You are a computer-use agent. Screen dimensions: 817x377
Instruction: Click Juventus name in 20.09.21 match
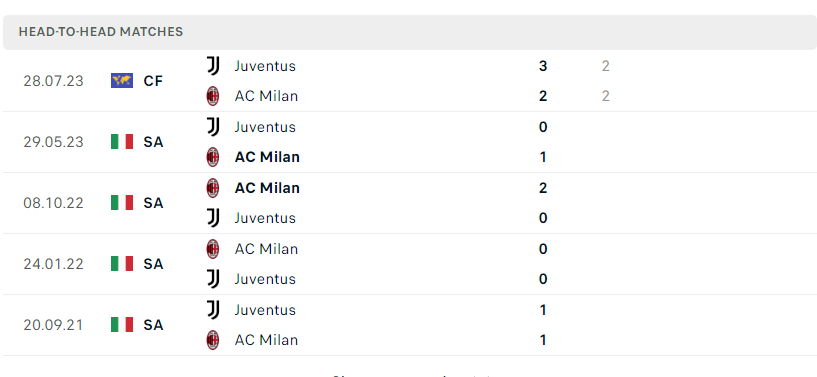click(x=265, y=310)
